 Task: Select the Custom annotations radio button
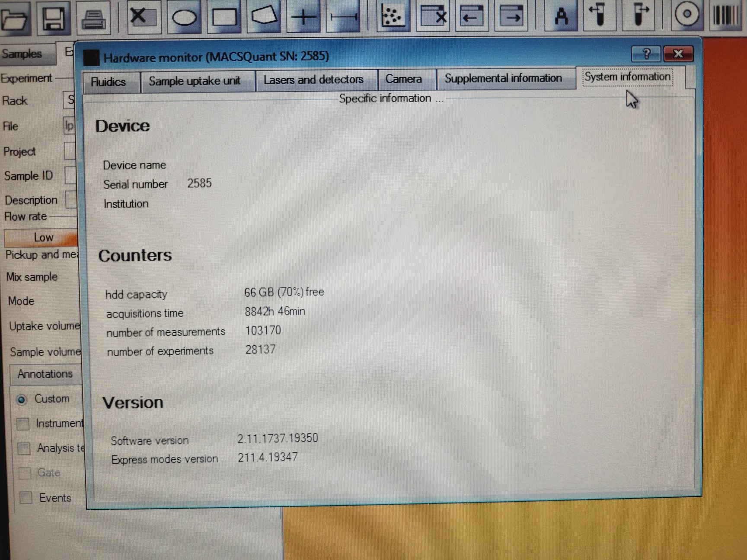click(x=21, y=400)
